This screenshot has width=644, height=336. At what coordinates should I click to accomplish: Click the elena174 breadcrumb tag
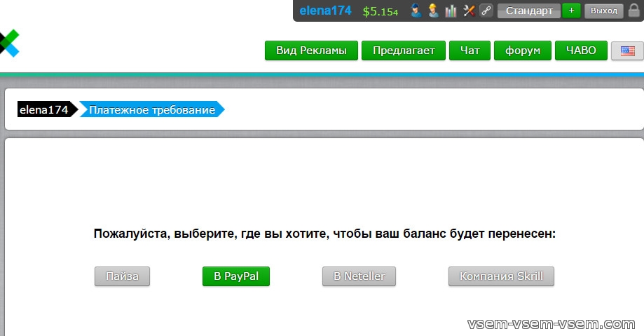[x=47, y=109]
